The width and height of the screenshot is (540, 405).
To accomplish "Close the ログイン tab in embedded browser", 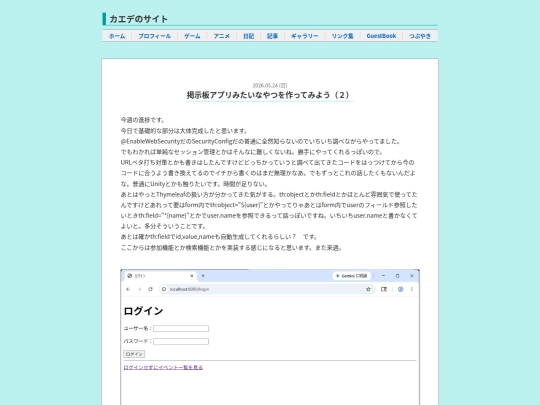I will pyautogui.click(x=192, y=276).
